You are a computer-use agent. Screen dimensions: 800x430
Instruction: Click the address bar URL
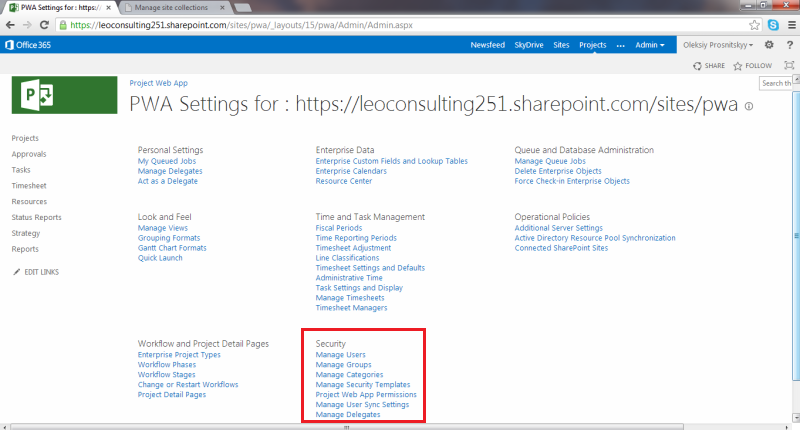click(241, 25)
